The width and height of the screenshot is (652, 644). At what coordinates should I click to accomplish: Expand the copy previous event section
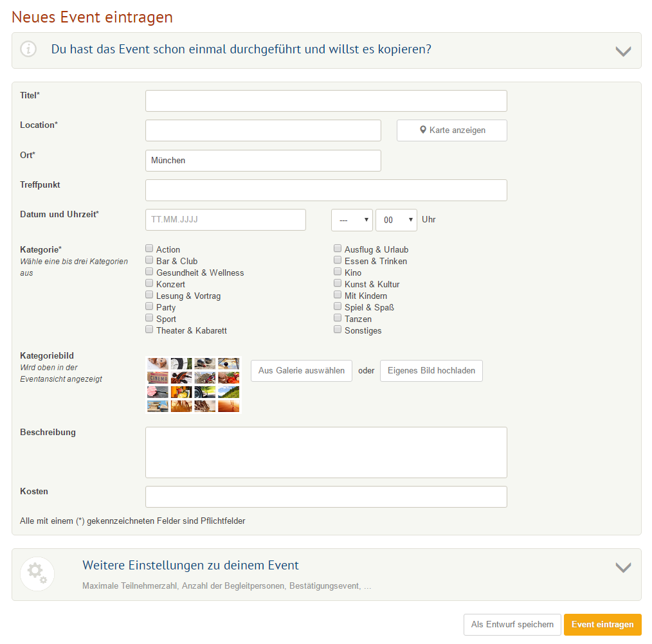(622, 51)
